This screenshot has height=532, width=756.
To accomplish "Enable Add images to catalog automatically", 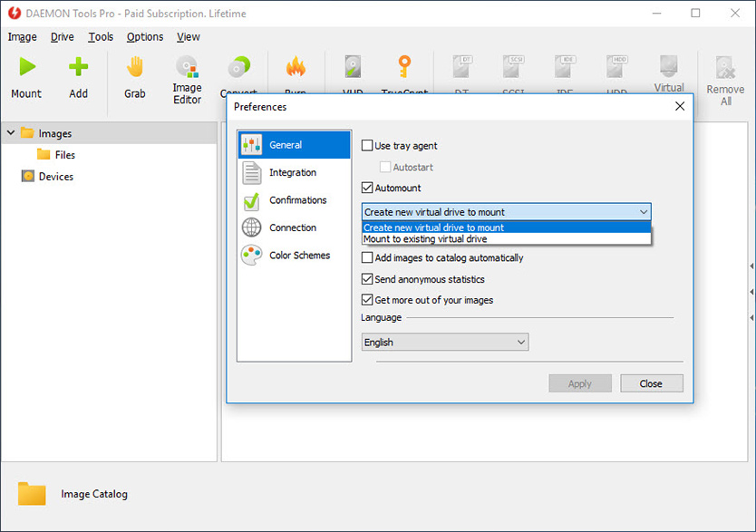I will 367,257.
